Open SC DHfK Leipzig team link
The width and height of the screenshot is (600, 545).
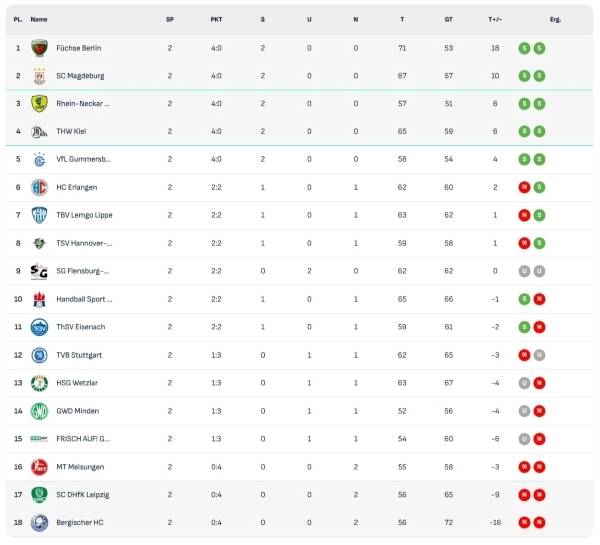(83, 494)
